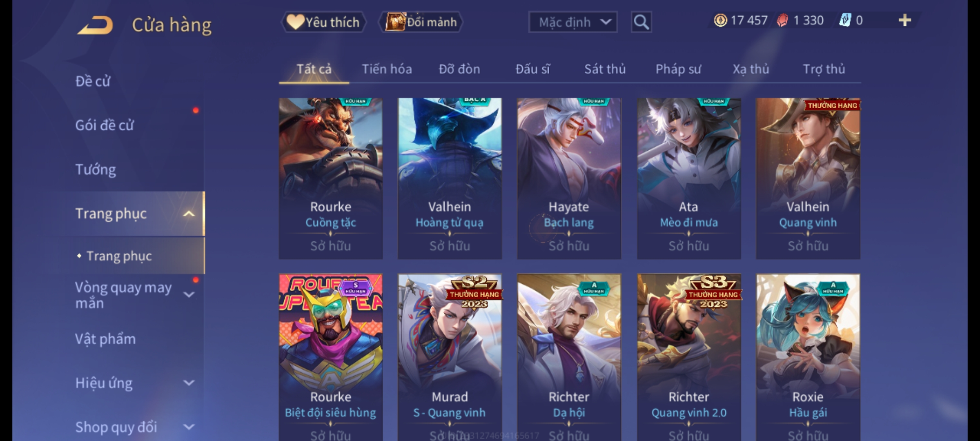The width and height of the screenshot is (980, 441).
Task: Click the gold coin currency icon
Action: tap(720, 20)
